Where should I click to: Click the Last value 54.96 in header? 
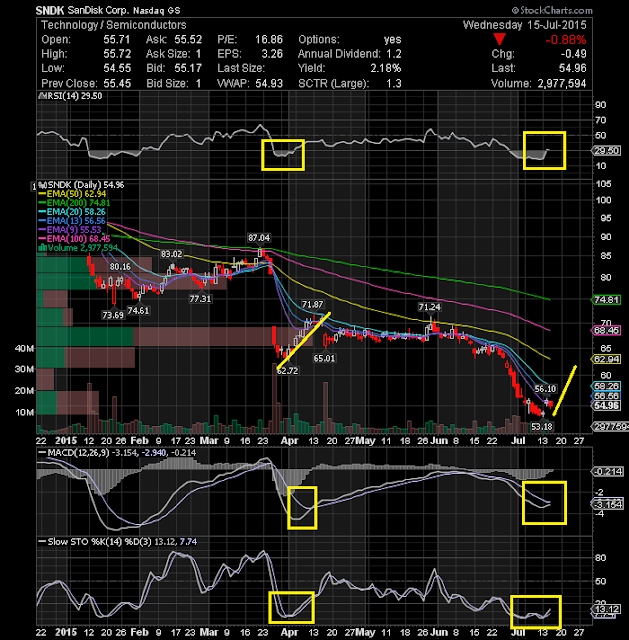[573, 68]
